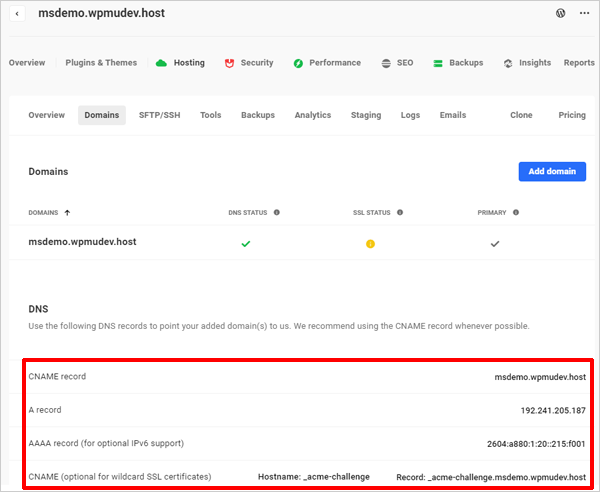Screen dimensions: 600x492
Task: Select the top Backups tab label
Action: (x=466, y=63)
